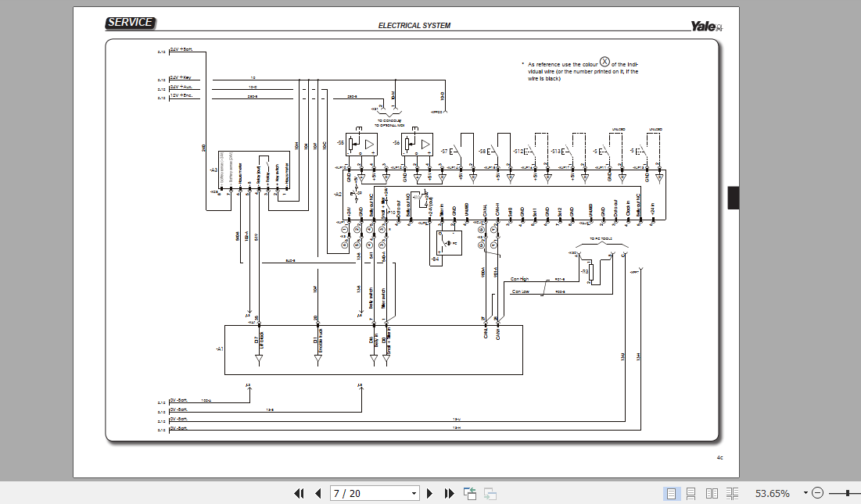This screenshot has height=504, width=861.
Task: Go to the previous page
Action: tap(318, 494)
